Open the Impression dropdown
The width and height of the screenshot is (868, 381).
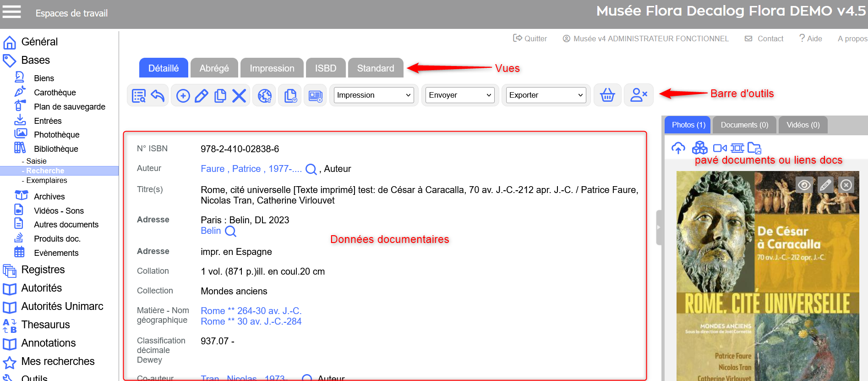point(373,95)
